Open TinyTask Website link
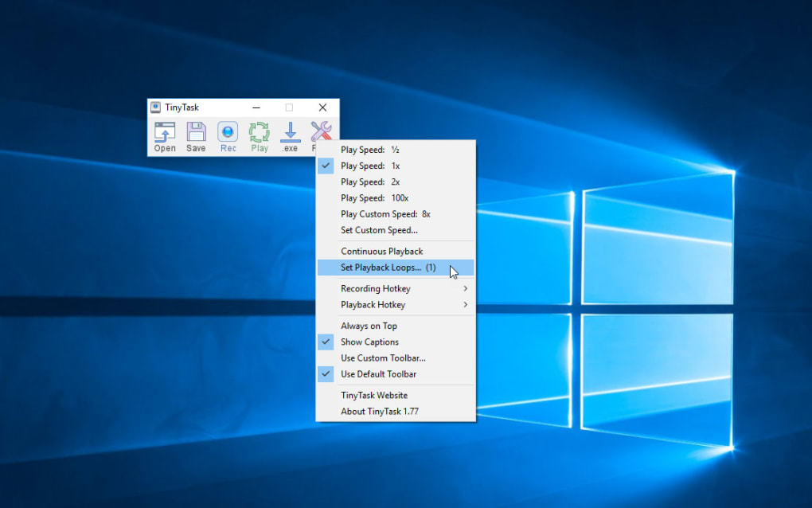Image resolution: width=812 pixels, height=508 pixels. [x=374, y=395]
